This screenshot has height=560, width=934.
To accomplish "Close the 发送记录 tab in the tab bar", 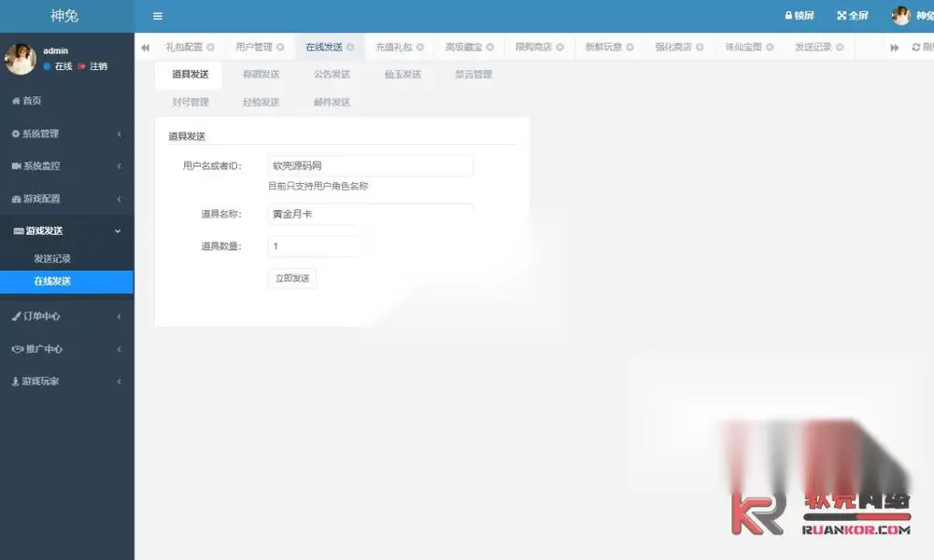I will point(840,47).
